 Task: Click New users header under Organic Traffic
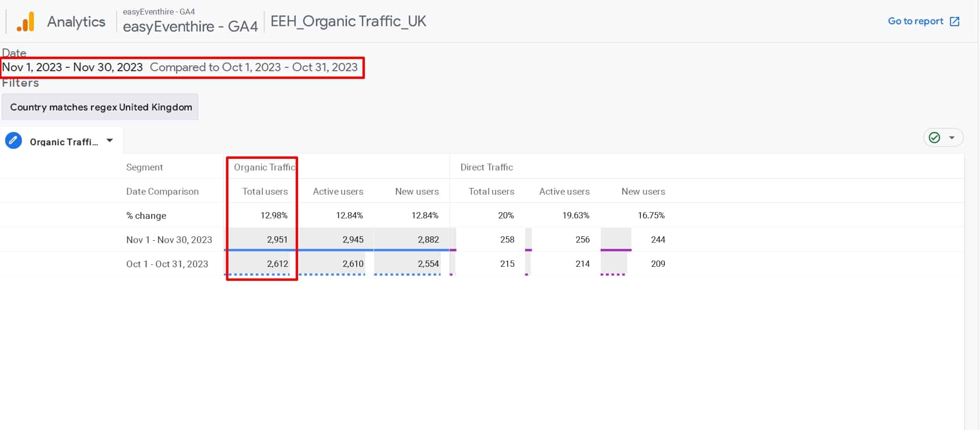[417, 191]
